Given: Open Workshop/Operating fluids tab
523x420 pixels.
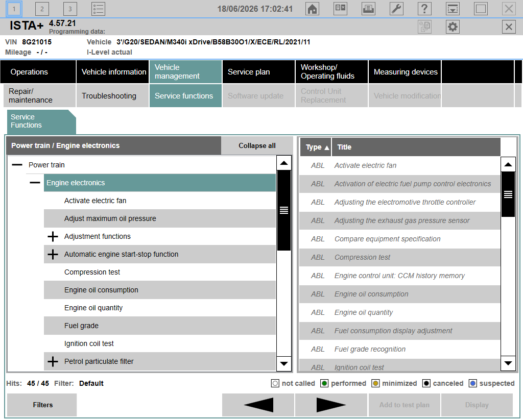Looking at the screenshot, I should pos(331,71).
